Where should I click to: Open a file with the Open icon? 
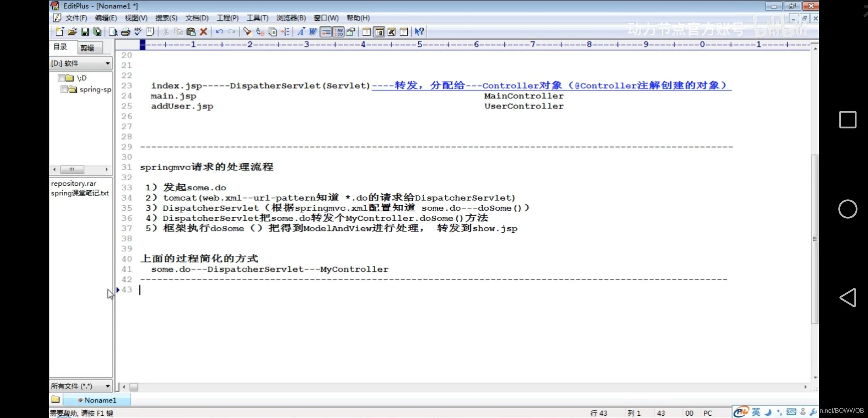[72, 32]
